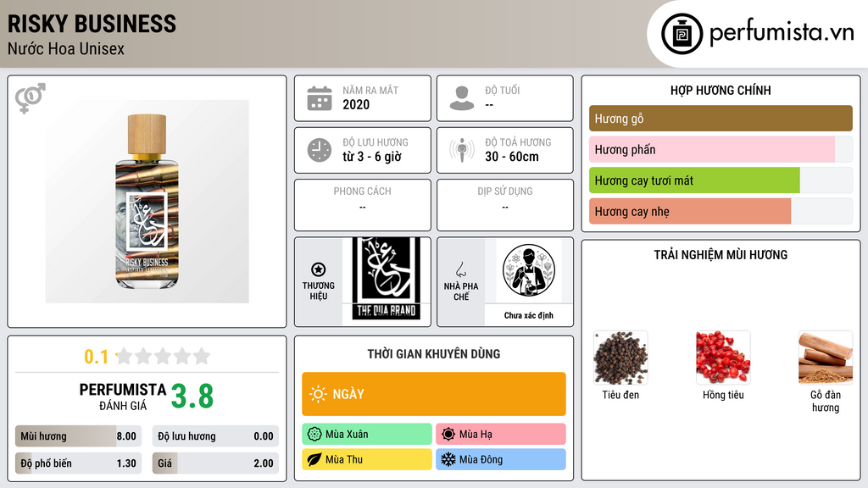The image size is (868, 488).
Task: Click the Giá 2.00 score bar
Action: 215,463
